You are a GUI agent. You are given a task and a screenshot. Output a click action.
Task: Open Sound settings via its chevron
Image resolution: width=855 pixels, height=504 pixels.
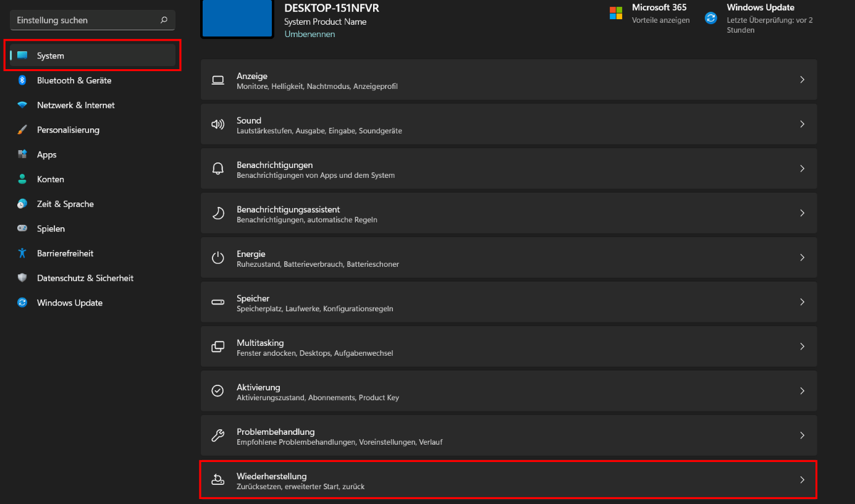tap(802, 124)
